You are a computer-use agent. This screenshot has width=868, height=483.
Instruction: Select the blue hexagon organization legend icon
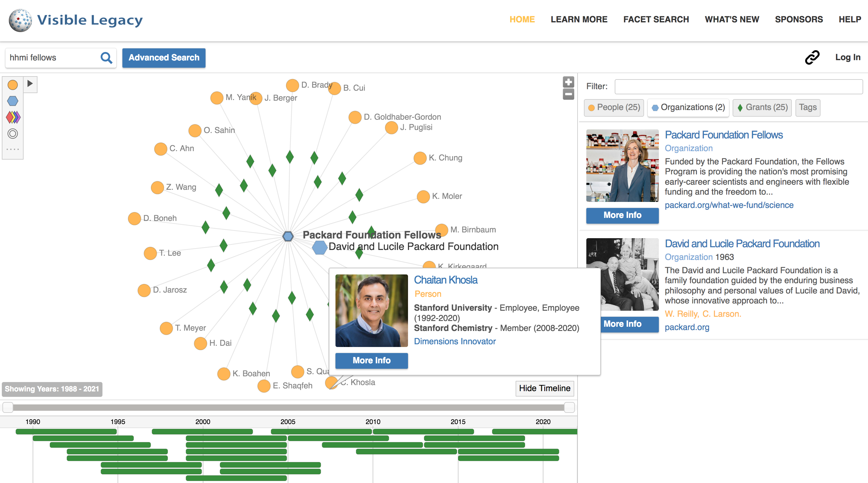(x=12, y=101)
